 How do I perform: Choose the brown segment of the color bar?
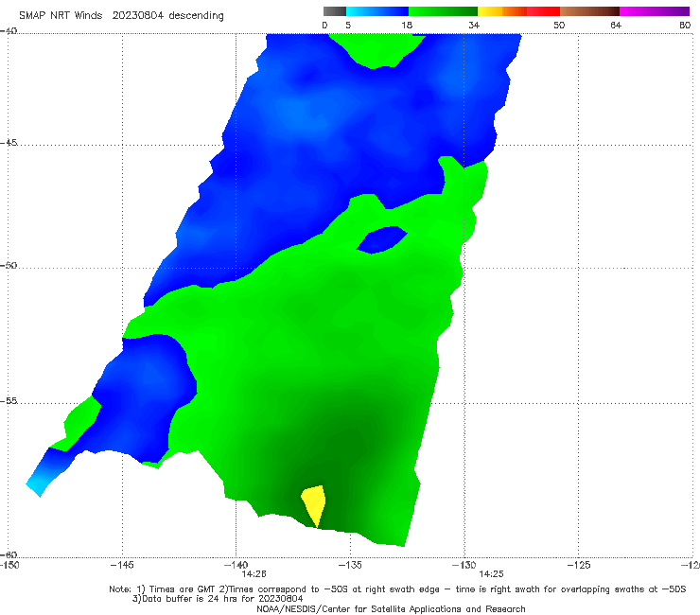click(x=589, y=11)
